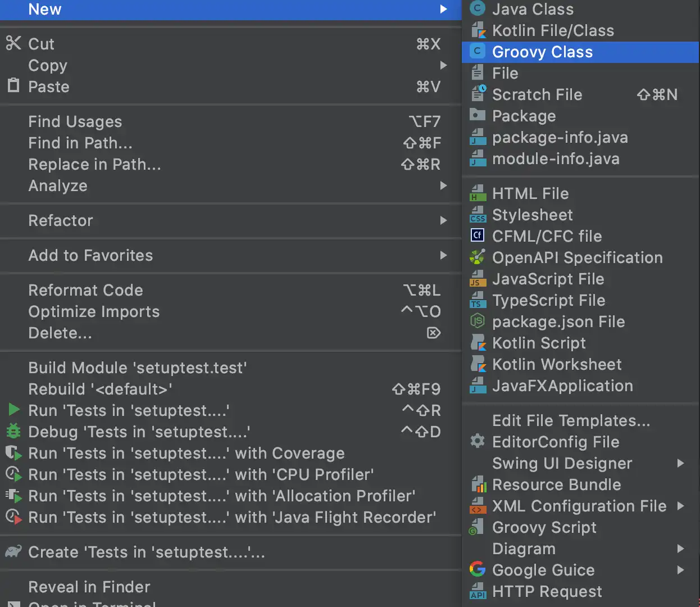Click the Kotlin File/Class icon

(477, 30)
